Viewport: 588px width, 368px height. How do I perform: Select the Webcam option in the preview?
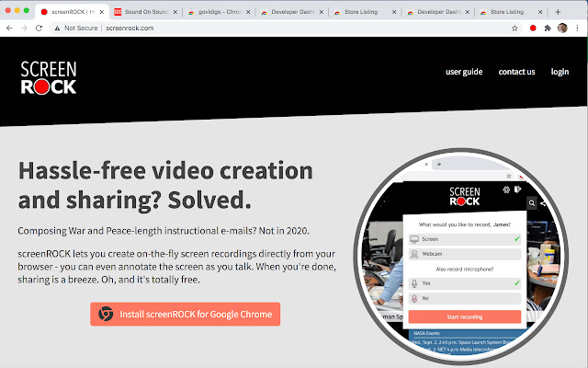[465, 254]
